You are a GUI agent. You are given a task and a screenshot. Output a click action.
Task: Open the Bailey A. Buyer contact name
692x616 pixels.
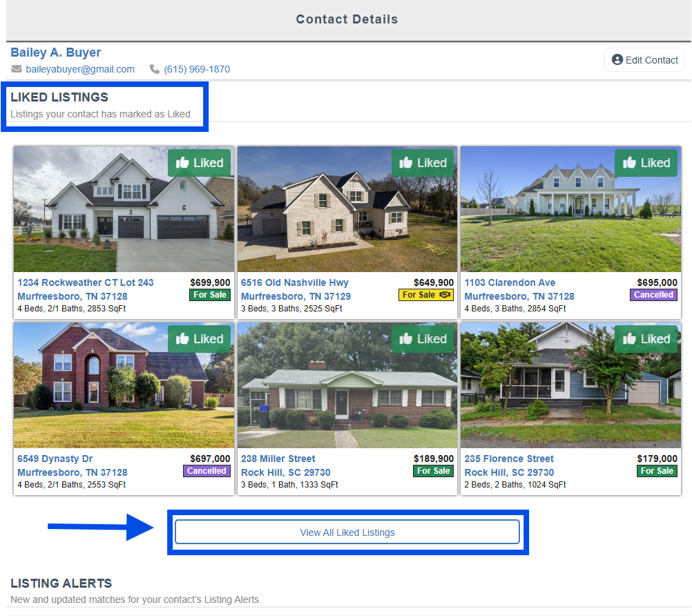click(56, 52)
